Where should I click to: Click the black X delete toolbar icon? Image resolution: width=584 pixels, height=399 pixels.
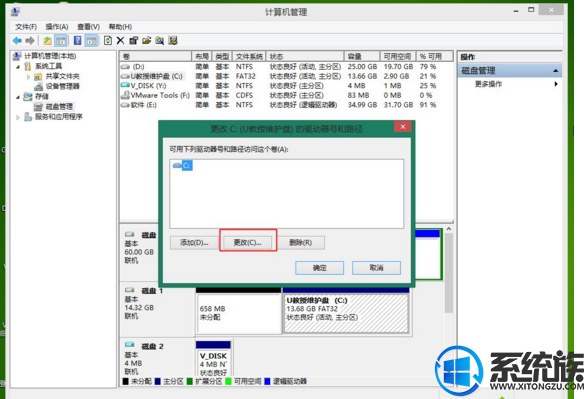pyautogui.click(x=120, y=40)
